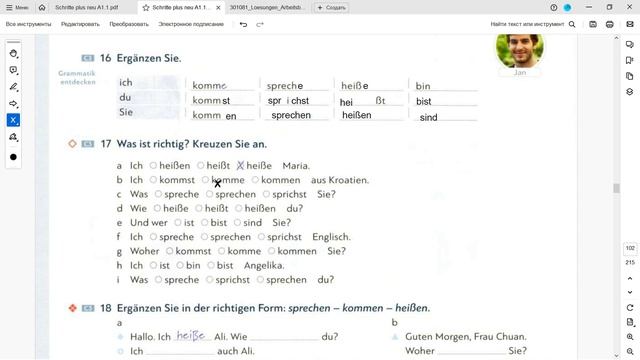Mark 'kommst' circle in line b

(153, 180)
